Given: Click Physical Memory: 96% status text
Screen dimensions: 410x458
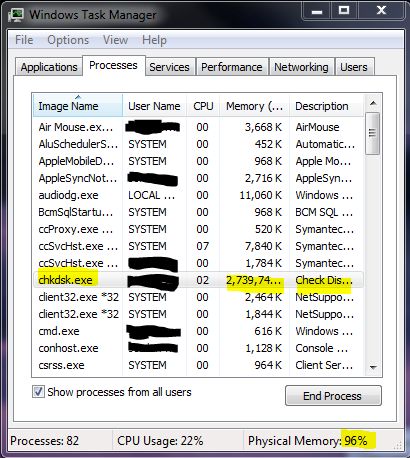Looking at the screenshot, I should tap(307, 441).
